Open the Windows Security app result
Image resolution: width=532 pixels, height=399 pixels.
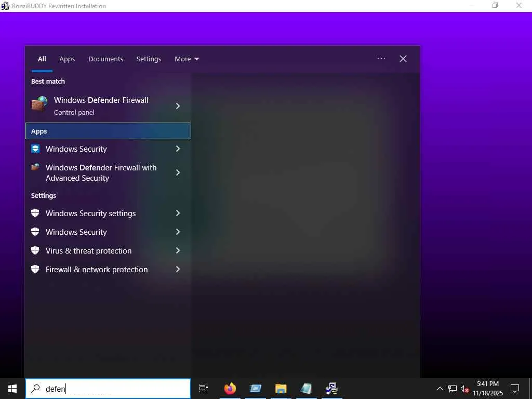click(x=108, y=149)
